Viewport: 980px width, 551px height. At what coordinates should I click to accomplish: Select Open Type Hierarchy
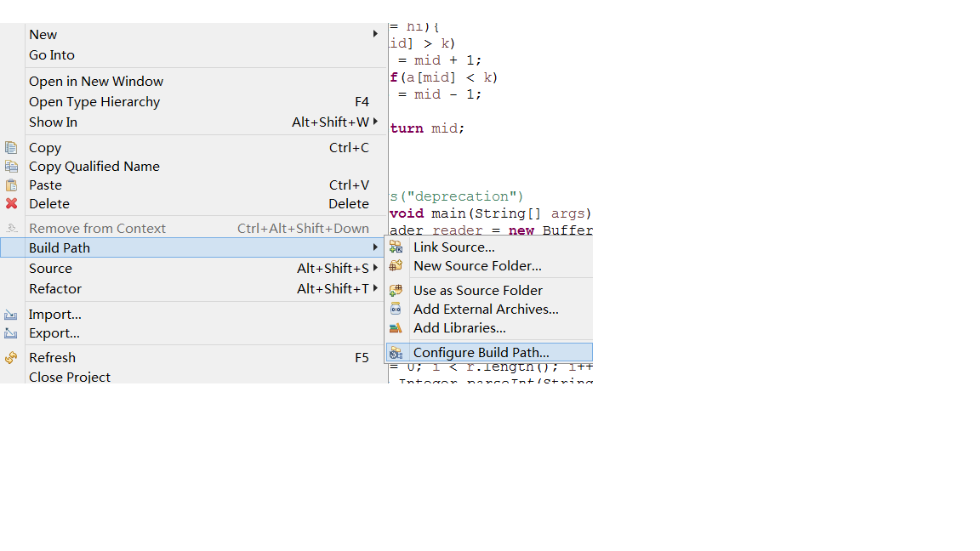pyautogui.click(x=194, y=102)
